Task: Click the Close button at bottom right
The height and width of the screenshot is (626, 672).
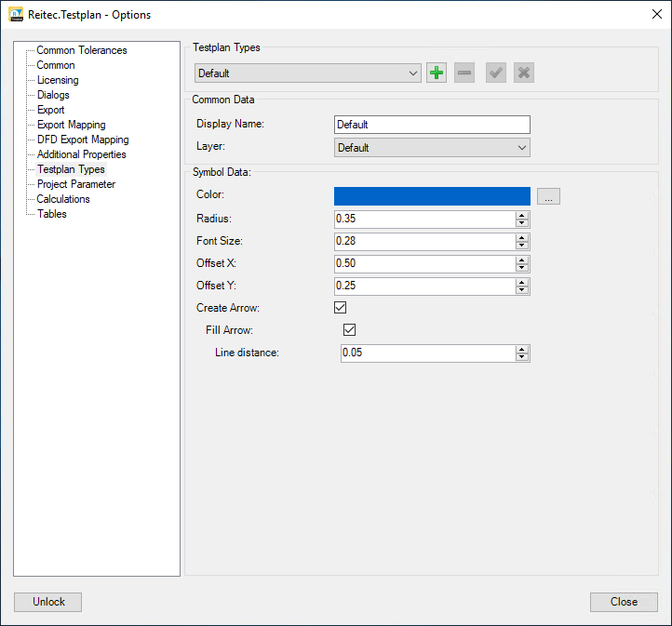Action: [x=624, y=602]
